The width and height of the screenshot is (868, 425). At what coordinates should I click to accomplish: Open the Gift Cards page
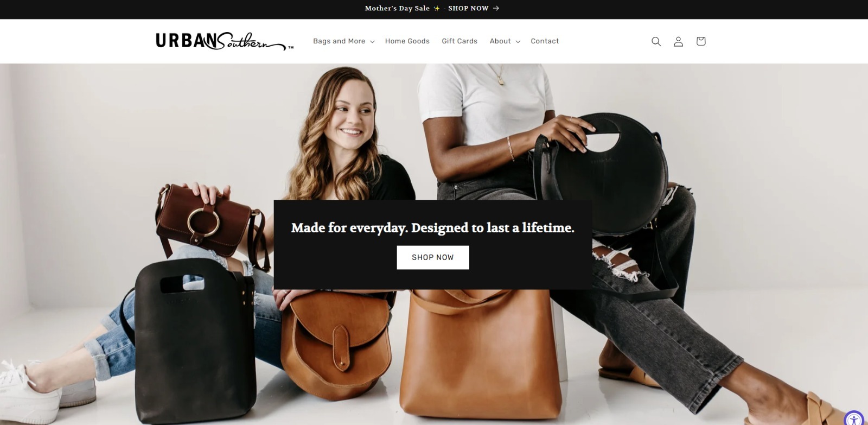tap(459, 41)
